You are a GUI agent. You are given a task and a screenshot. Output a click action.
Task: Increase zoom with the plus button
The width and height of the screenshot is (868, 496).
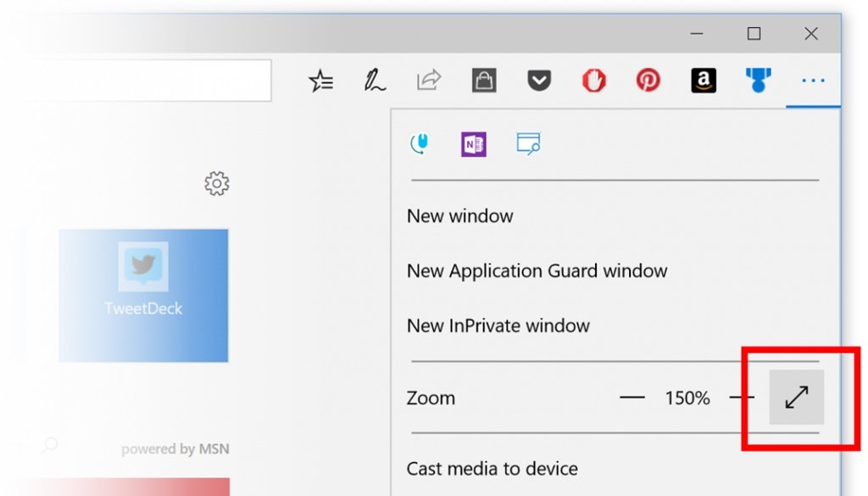click(743, 398)
